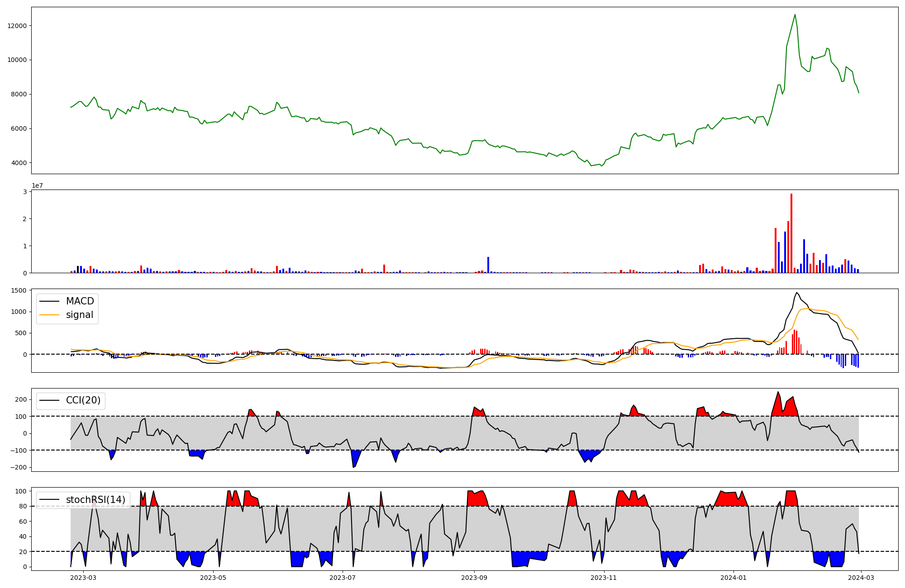Click the 2024-01 x-axis date label
905x588 pixels.
[x=733, y=578]
